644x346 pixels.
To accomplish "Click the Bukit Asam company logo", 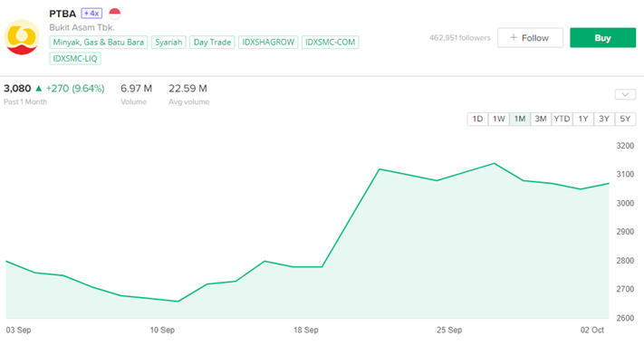I will click(22, 37).
